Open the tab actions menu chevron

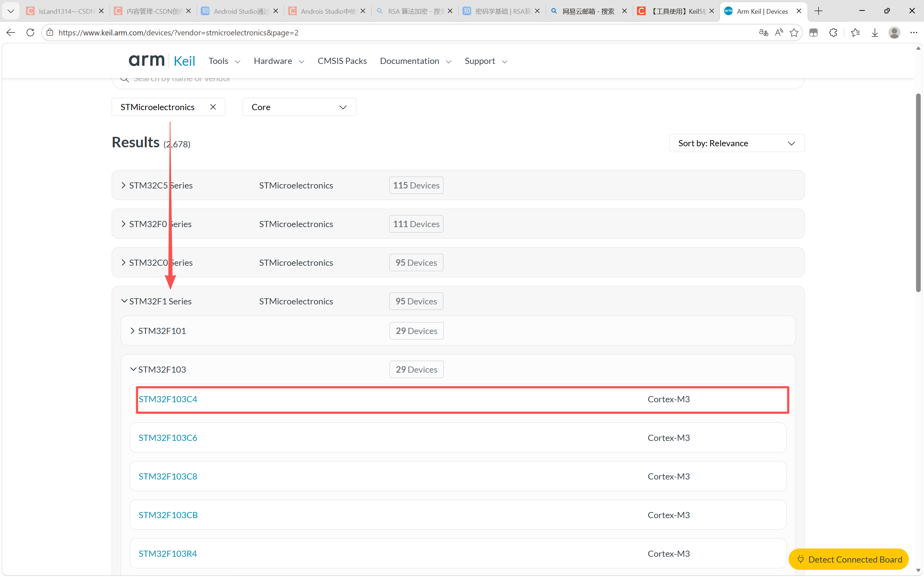tap(11, 11)
